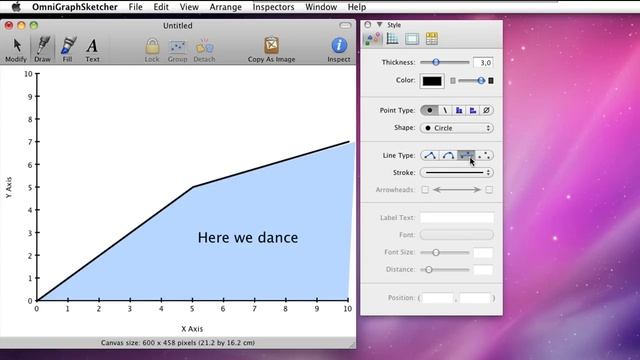Click the Detach toolbar icon
The width and height of the screenshot is (640, 360).
[204, 49]
